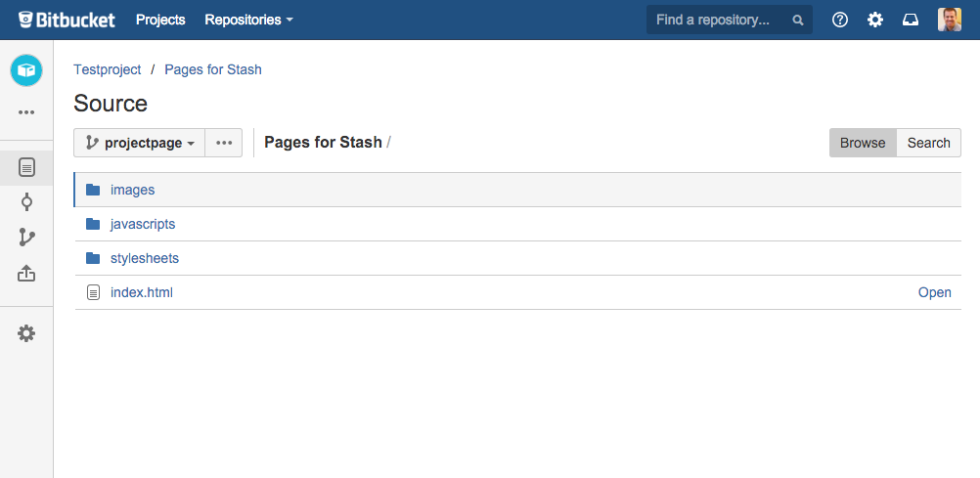Open branch actions ellipsis menu
The height and width of the screenshot is (478, 980).
[224, 143]
